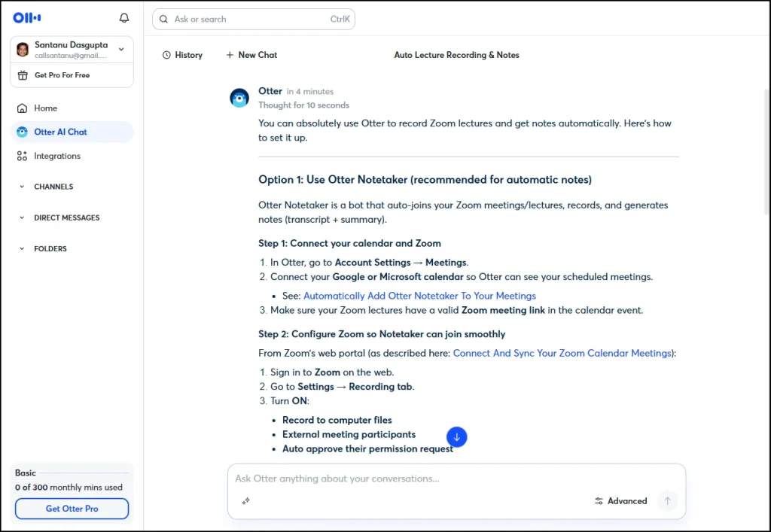Collapse the Channels section chevron
Image resolution: width=771 pixels, height=532 pixels.
22,187
